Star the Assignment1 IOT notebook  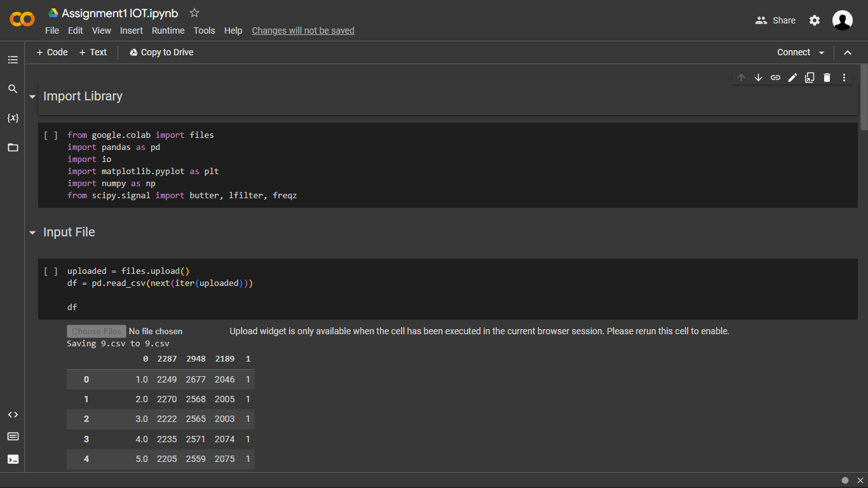click(194, 13)
